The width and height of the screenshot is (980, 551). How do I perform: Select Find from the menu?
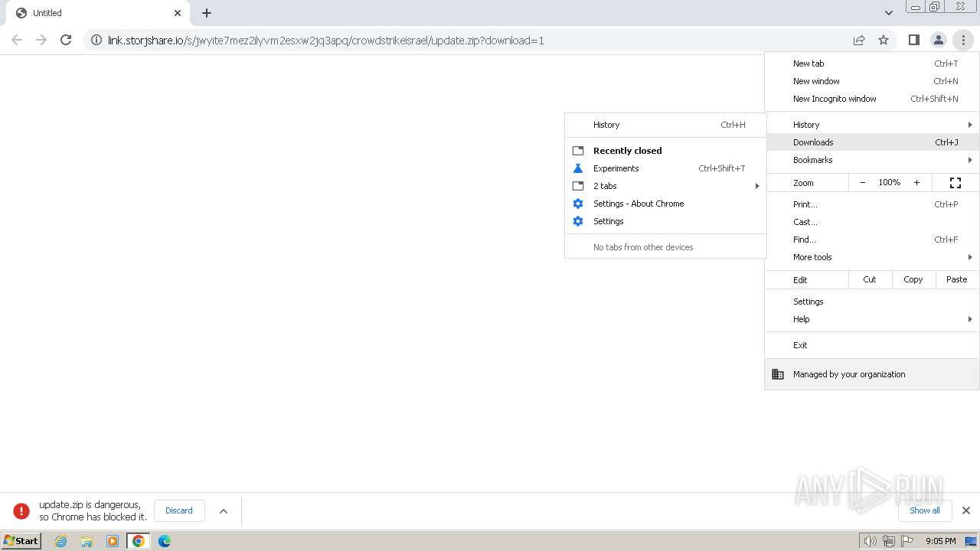[872, 240]
